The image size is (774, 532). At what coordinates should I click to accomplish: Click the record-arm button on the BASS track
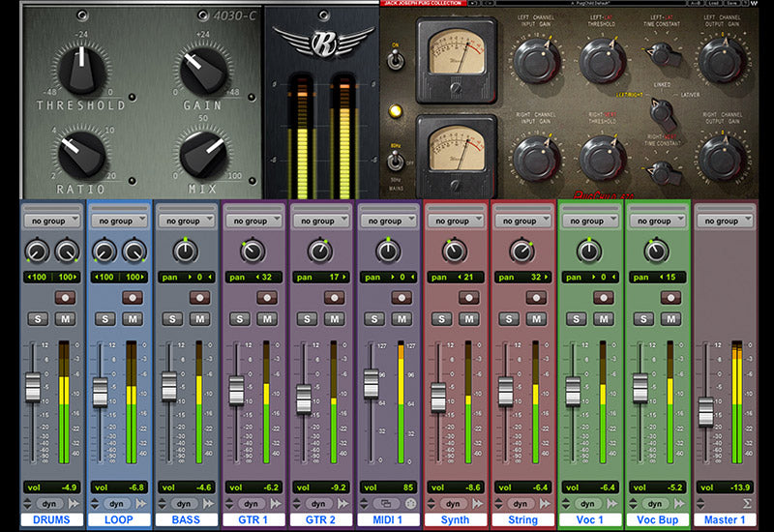click(198, 299)
